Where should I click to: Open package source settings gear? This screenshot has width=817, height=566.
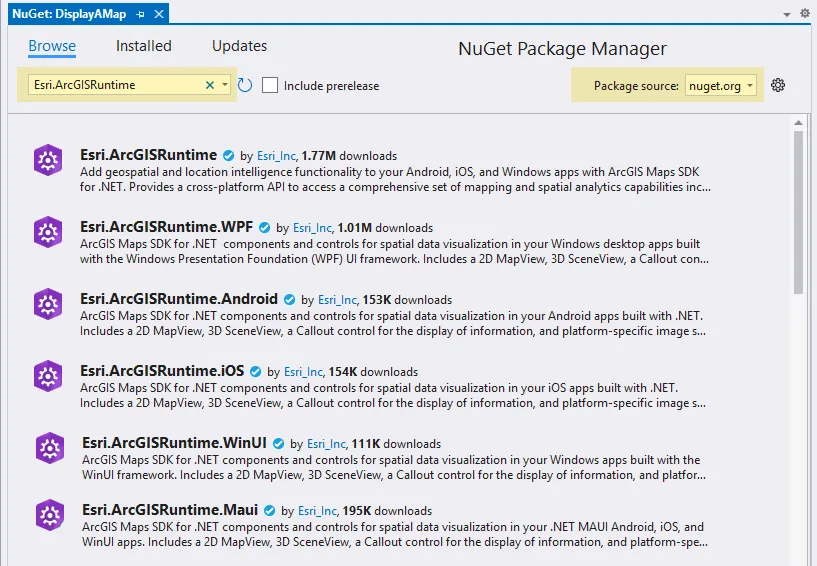pyautogui.click(x=778, y=85)
